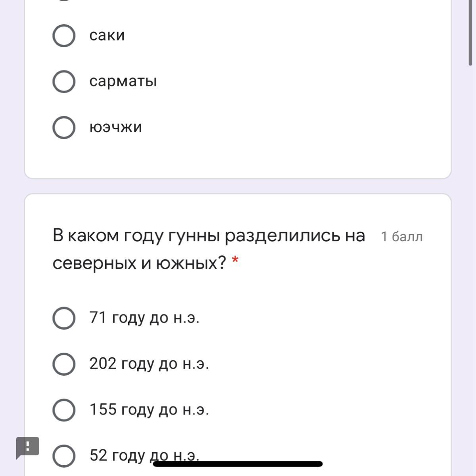Click the саки answer label text

pyautogui.click(x=107, y=35)
